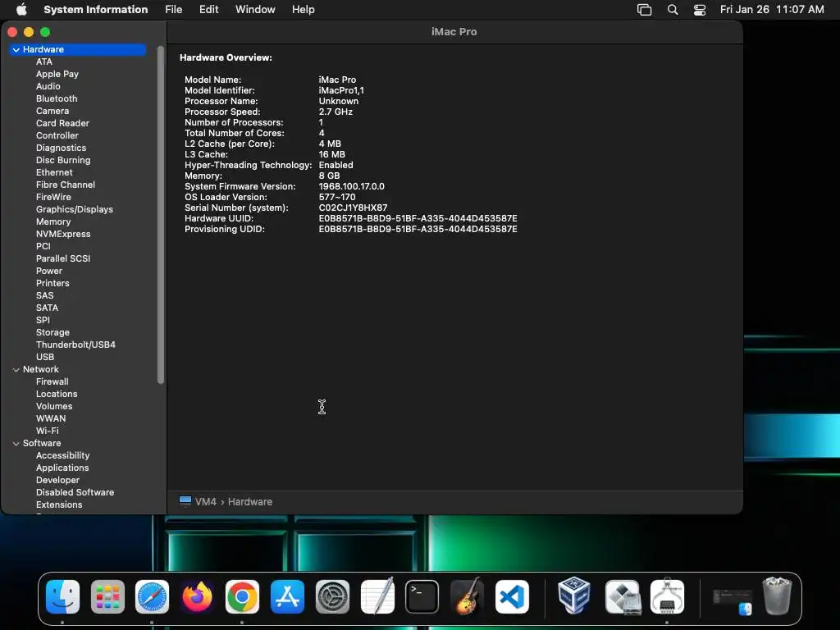Click the Stage Manager menu bar icon
840x630 pixels.
(x=645, y=10)
